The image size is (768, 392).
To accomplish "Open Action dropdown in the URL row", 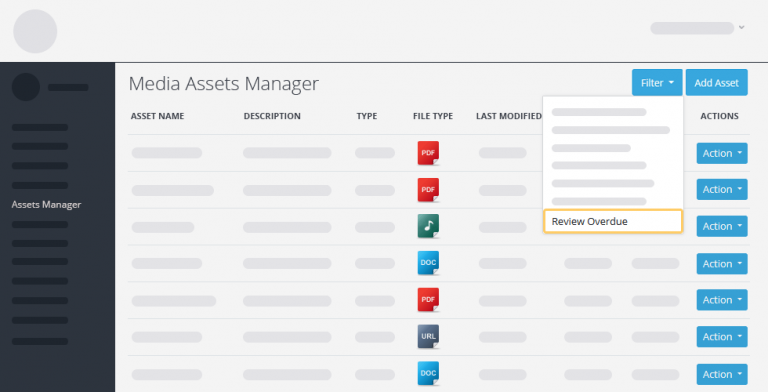I will [x=722, y=337].
